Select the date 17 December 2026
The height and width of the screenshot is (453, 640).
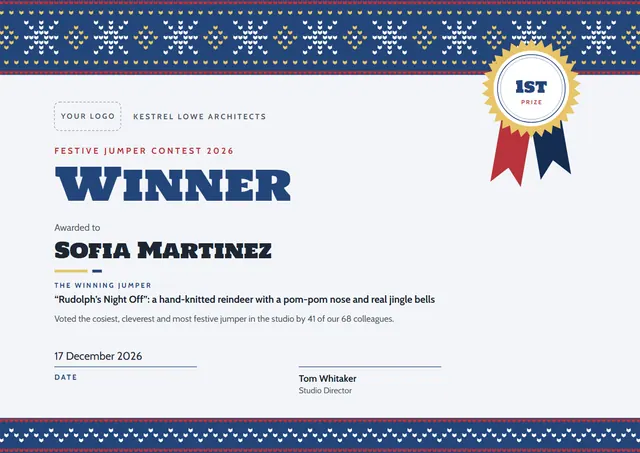point(98,356)
